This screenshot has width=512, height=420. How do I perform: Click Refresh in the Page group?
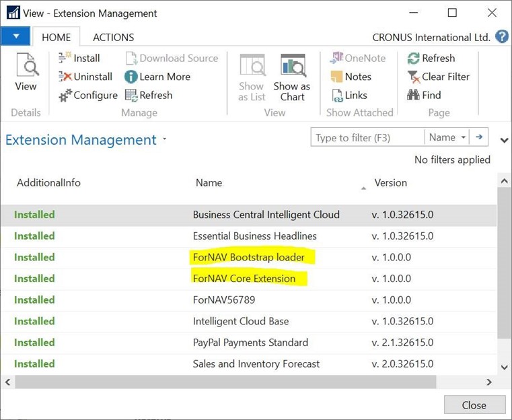431,58
